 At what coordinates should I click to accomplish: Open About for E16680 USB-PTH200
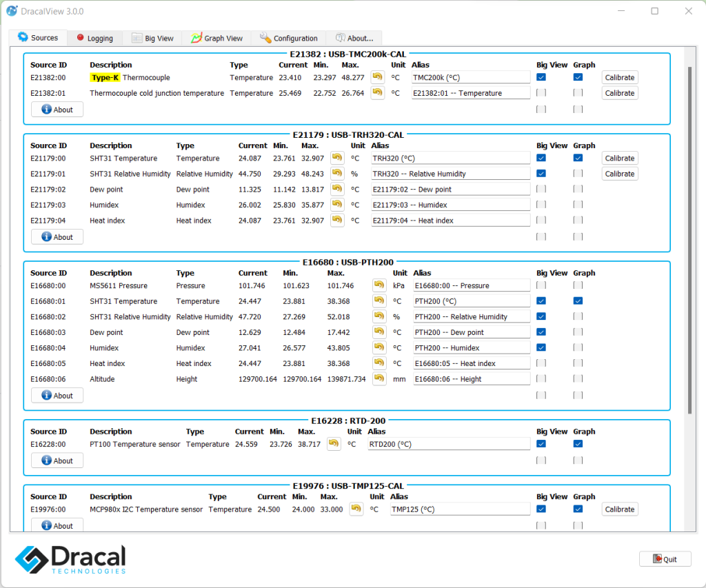[57, 395]
